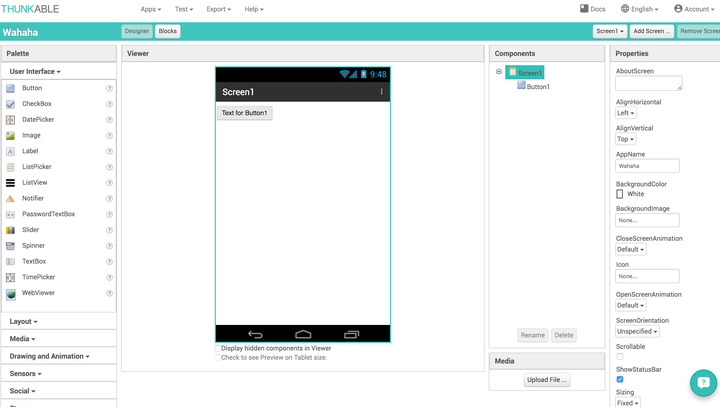Open the Apps menu
This screenshot has height=407, width=720.
click(x=151, y=9)
